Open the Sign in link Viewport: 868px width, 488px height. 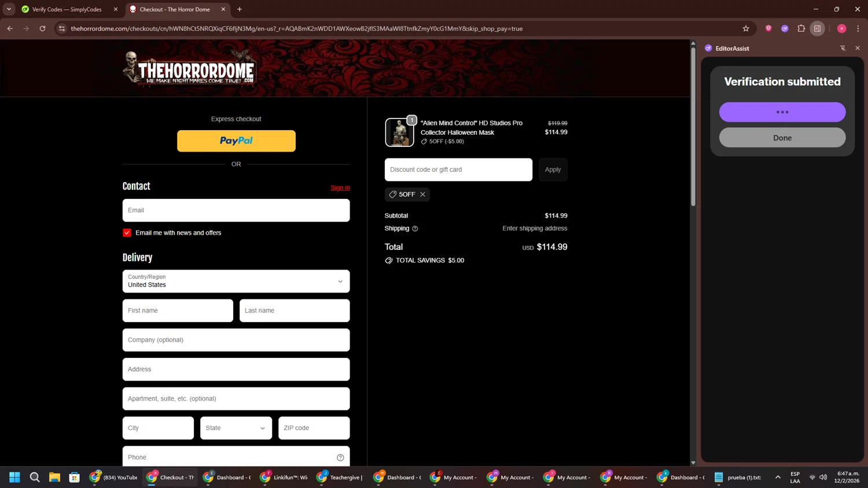tap(340, 187)
